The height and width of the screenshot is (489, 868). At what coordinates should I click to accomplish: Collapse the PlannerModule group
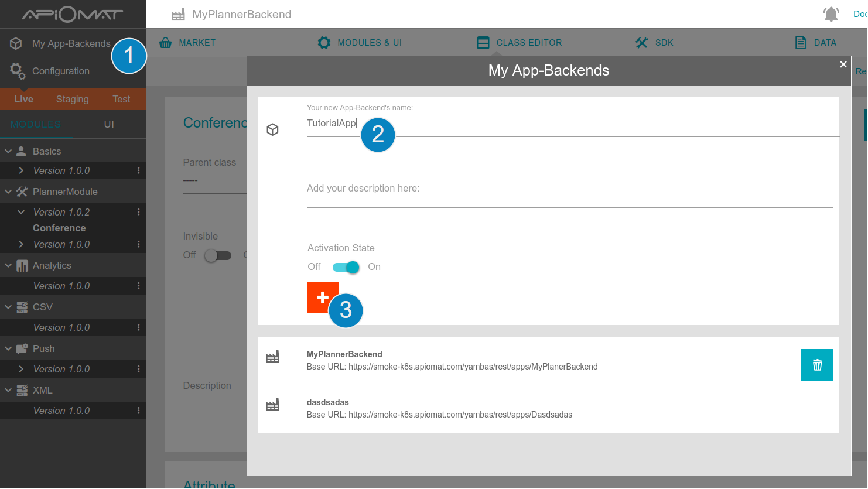(x=8, y=192)
